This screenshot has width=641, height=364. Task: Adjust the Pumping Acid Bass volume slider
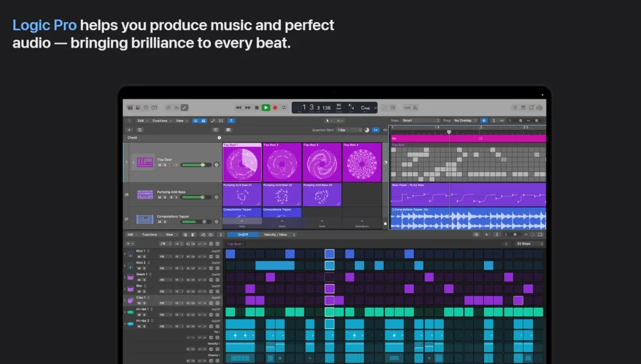pyautogui.click(x=196, y=197)
